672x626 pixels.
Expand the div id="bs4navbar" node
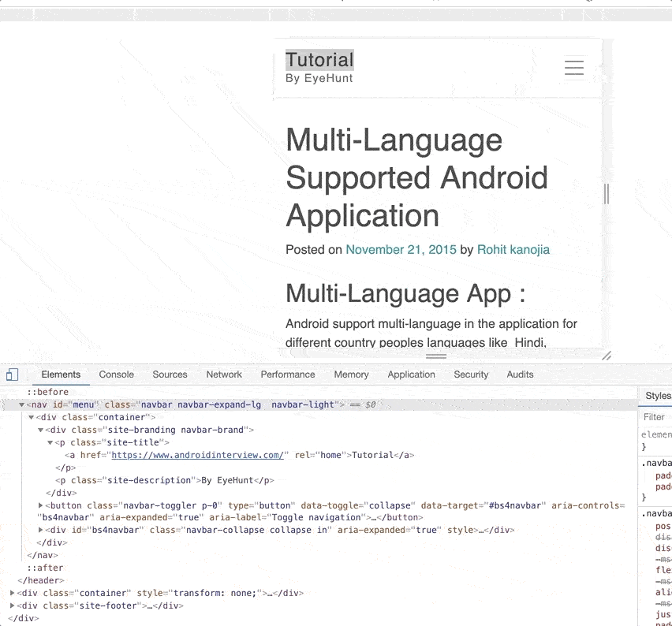[41, 531]
